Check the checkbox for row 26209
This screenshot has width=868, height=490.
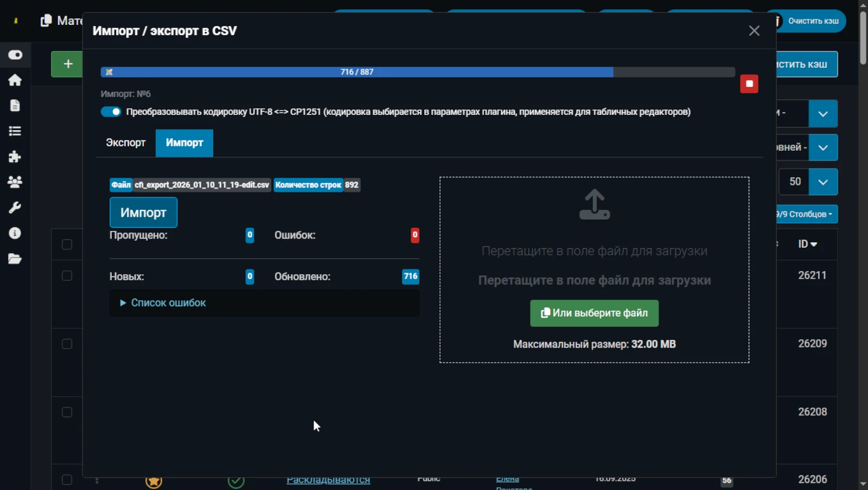point(67,344)
